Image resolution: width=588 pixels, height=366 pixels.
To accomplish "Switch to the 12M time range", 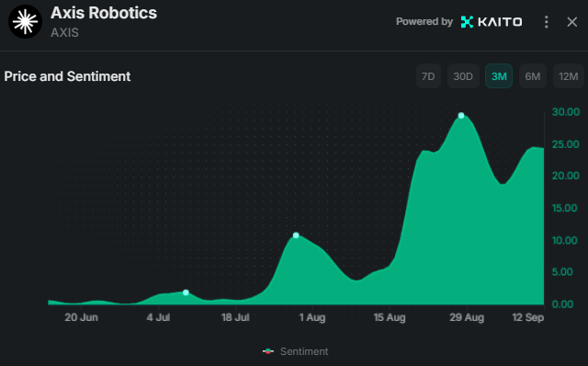I will click(569, 76).
